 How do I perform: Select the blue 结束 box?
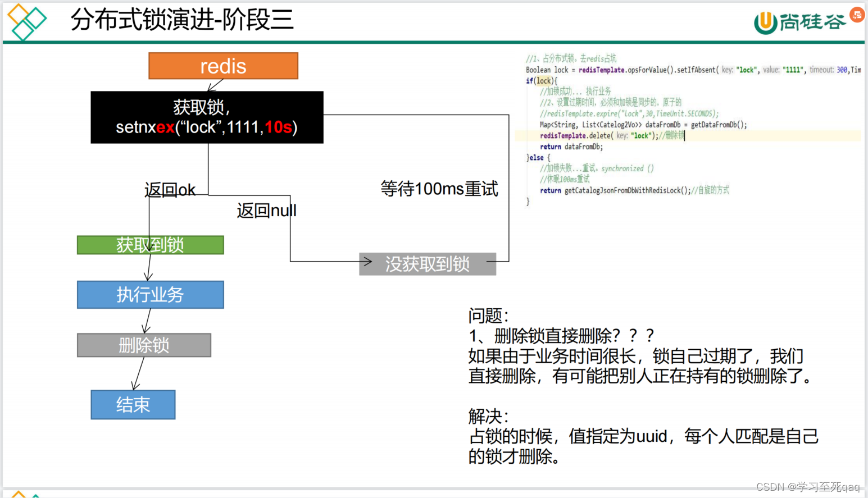tap(133, 405)
